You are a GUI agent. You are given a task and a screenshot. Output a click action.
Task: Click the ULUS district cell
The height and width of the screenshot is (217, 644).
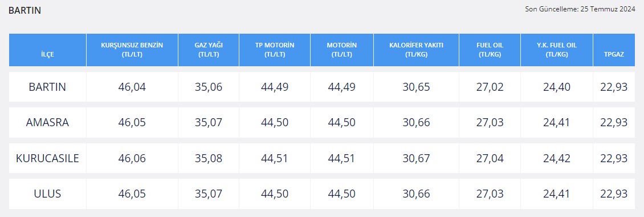[47, 194]
